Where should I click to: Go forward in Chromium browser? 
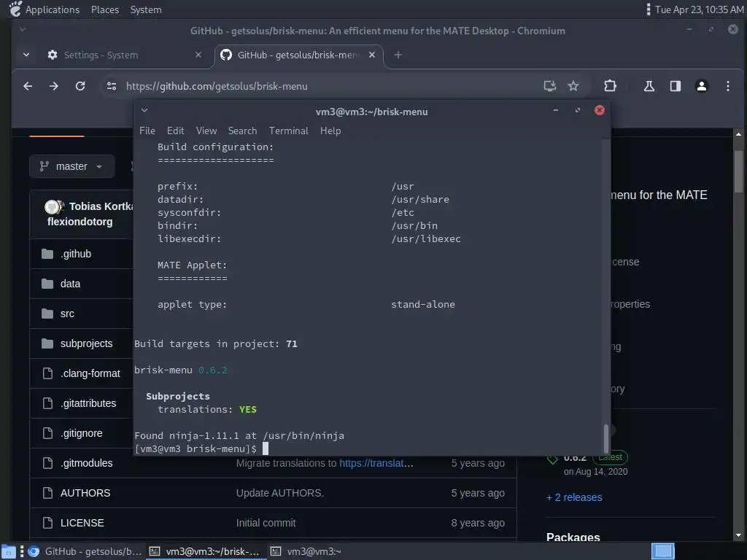tap(54, 86)
